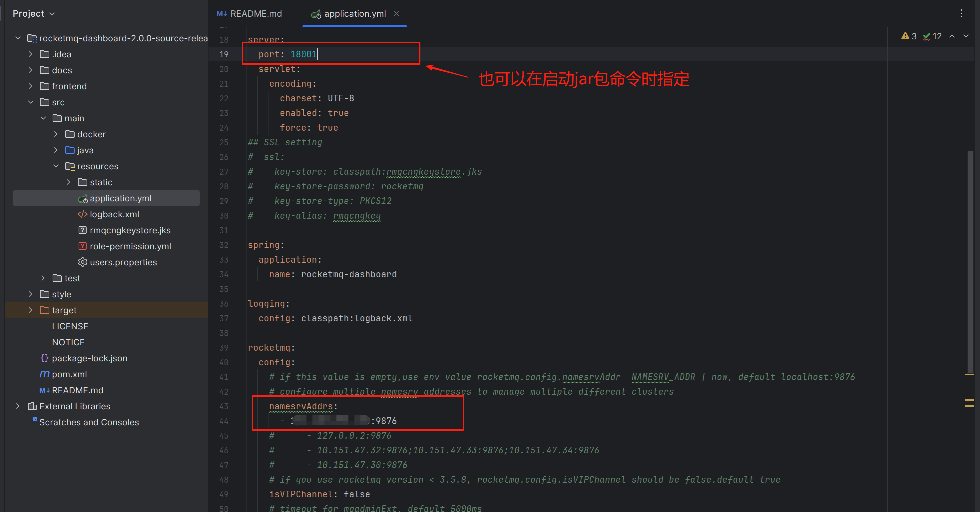Expand the target folder

click(30, 310)
